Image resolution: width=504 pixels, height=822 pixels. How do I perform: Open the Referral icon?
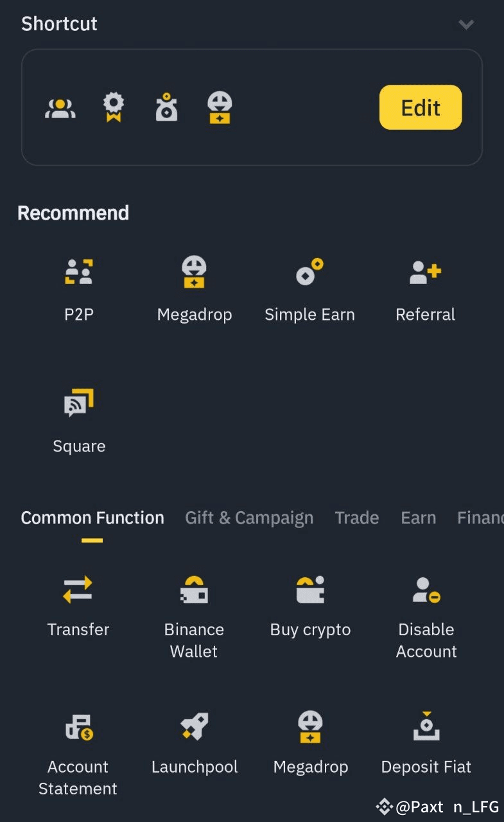[425, 272]
